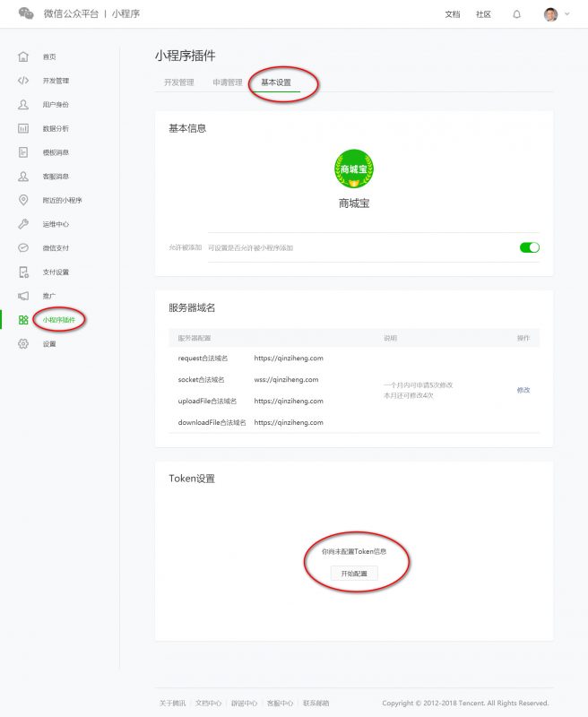Screen dimensions: 588x717
Task: Open 数据分析 chart icon in sidebar
Action: [23, 128]
